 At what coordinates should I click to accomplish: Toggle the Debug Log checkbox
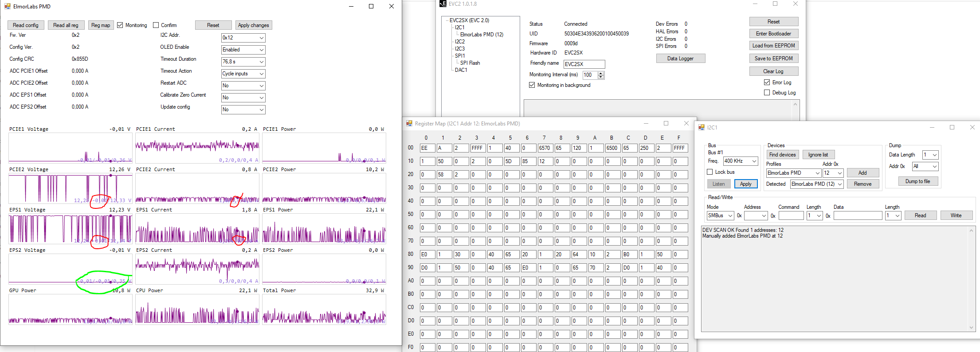(767, 93)
